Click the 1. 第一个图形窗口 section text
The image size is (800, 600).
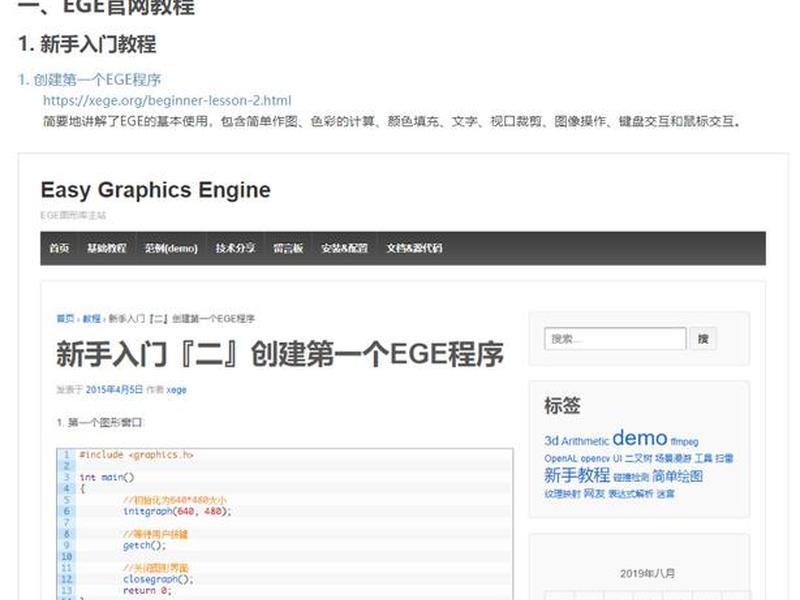tap(99, 422)
